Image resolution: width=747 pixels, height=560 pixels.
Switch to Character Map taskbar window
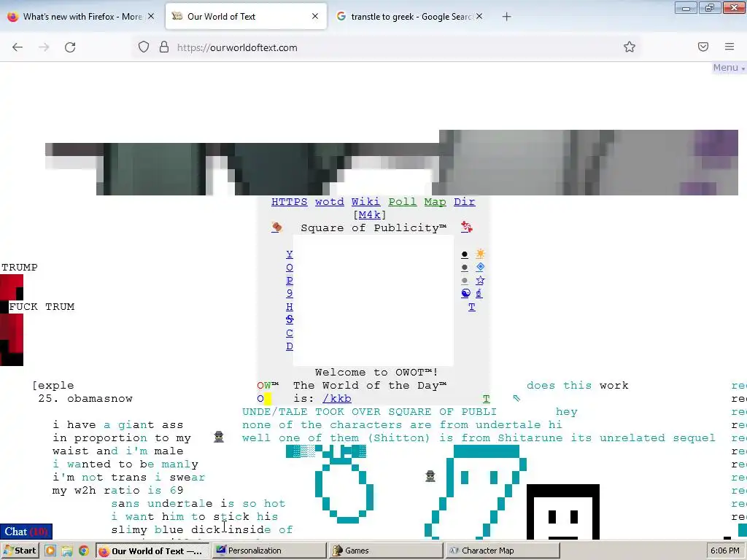503,551
